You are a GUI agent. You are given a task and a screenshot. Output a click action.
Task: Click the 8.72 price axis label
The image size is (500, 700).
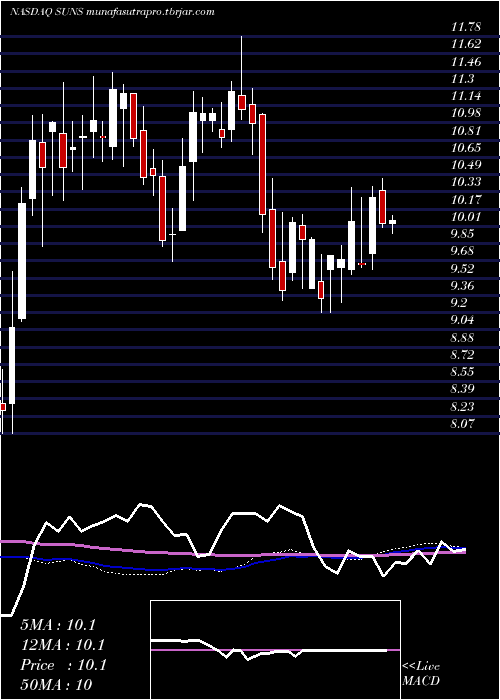[x=463, y=355]
